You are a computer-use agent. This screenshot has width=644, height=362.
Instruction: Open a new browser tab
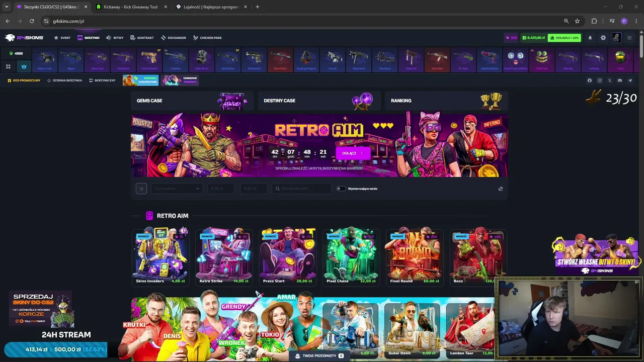(257, 7)
